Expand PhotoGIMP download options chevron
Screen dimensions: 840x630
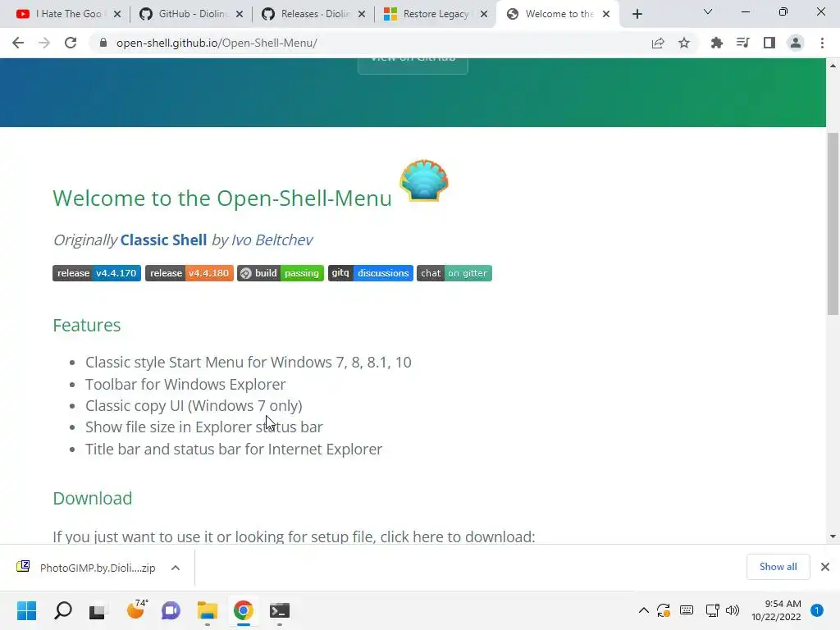[x=176, y=568]
